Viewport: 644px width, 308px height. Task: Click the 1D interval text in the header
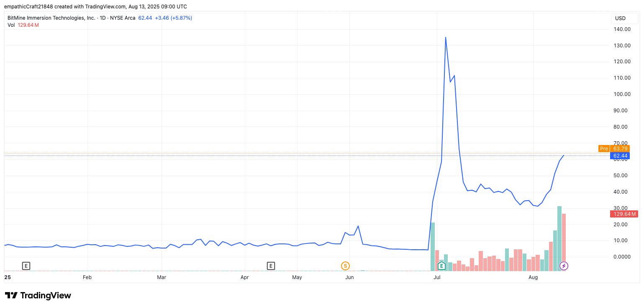(x=102, y=18)
